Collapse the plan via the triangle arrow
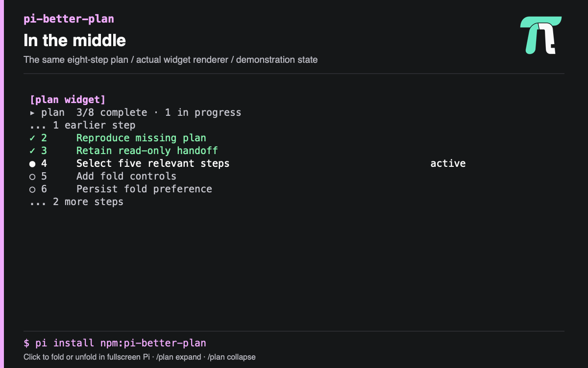The height and width of the screenshot is (368, 588). click(x=32, y=113)
